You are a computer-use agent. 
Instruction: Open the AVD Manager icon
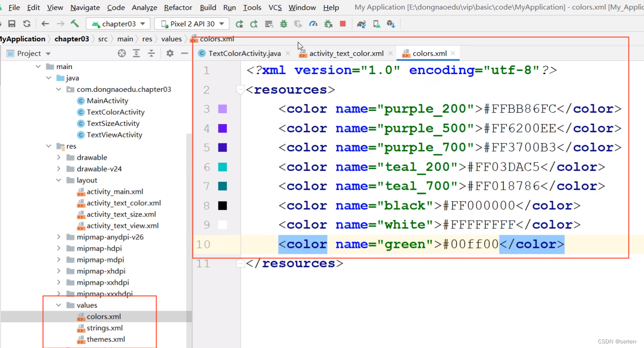pos(376,24)
